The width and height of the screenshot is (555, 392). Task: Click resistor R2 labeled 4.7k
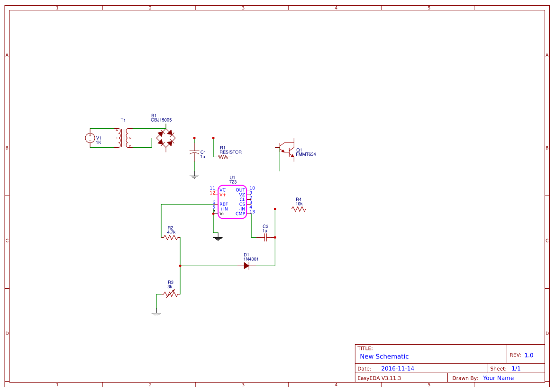pos(171,237)
